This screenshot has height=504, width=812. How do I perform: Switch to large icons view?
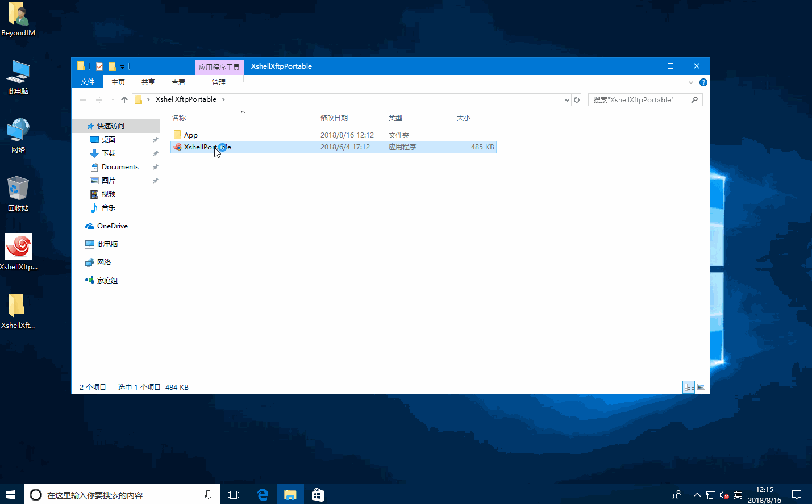(701, 387)
